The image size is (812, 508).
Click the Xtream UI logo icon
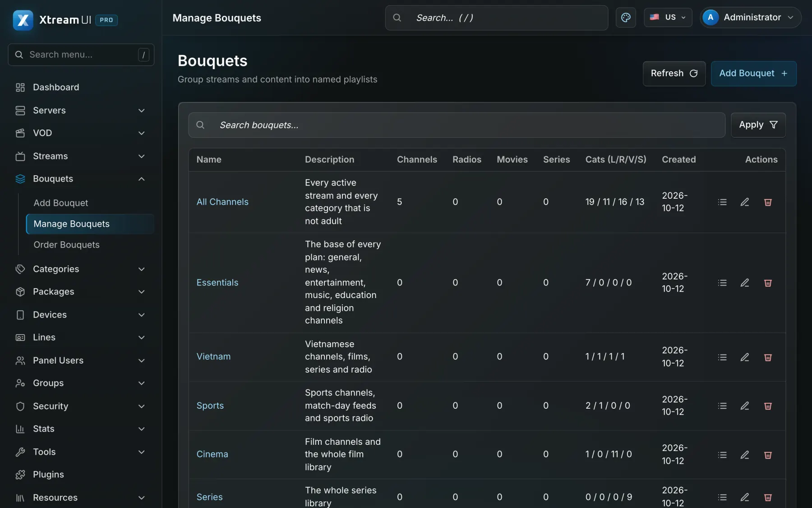23,20
